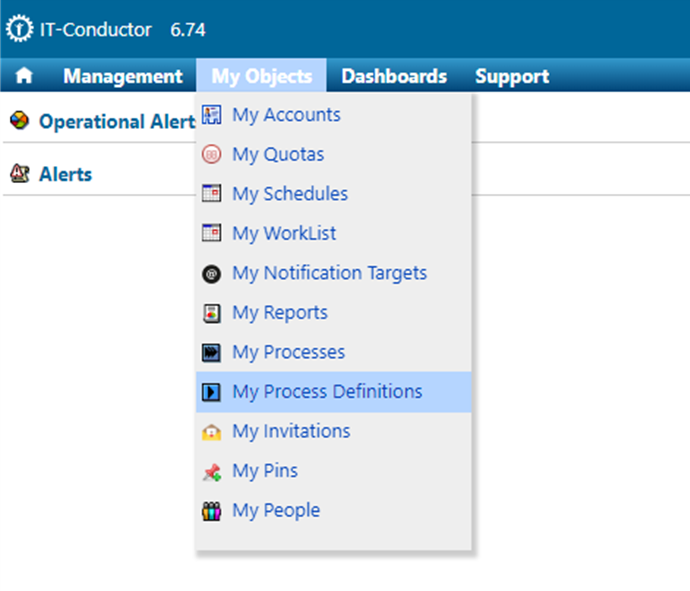The image size is (690, 591).
Task: Click the Alerts bell icon
Action: [18, 174]
